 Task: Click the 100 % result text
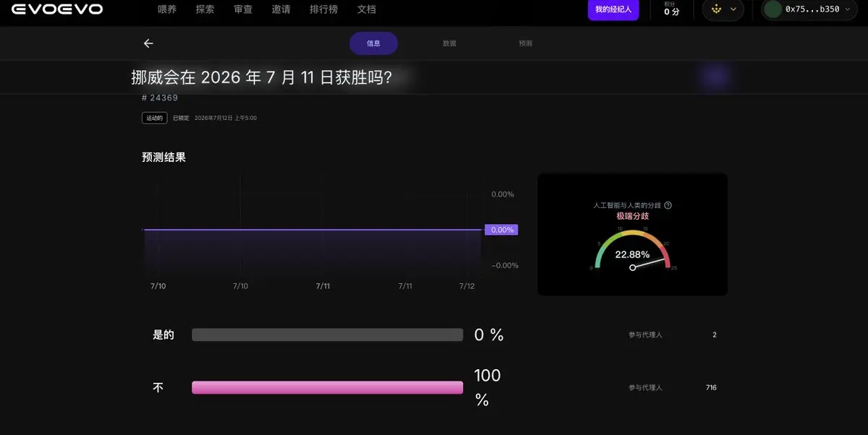(488, 388)
